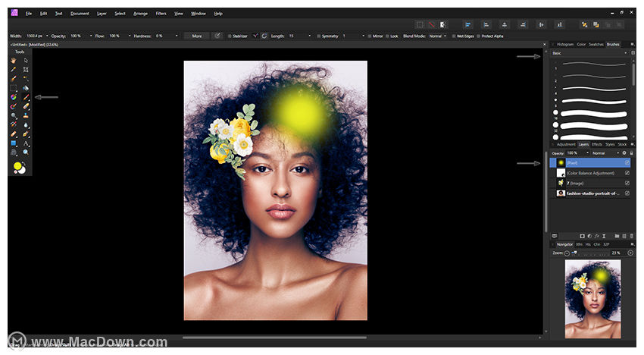Open the Blend Mode Normal dropdown in toolbar
The width and height of the screenshot is (644, 355).
point(438,36)
